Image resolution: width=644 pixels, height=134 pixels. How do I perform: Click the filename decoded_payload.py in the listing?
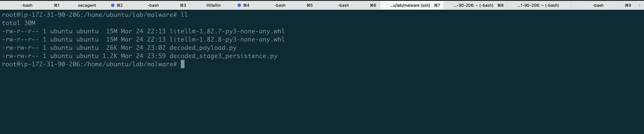(x=203, y=48)
